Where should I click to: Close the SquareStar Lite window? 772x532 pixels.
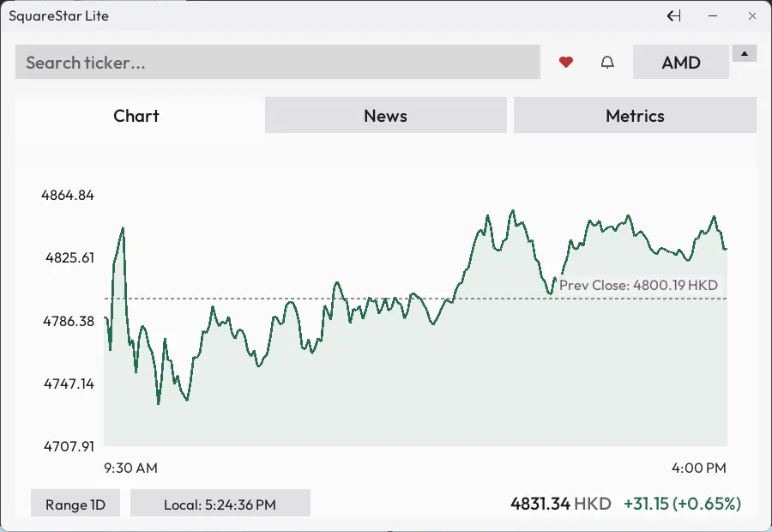[751, 15]
